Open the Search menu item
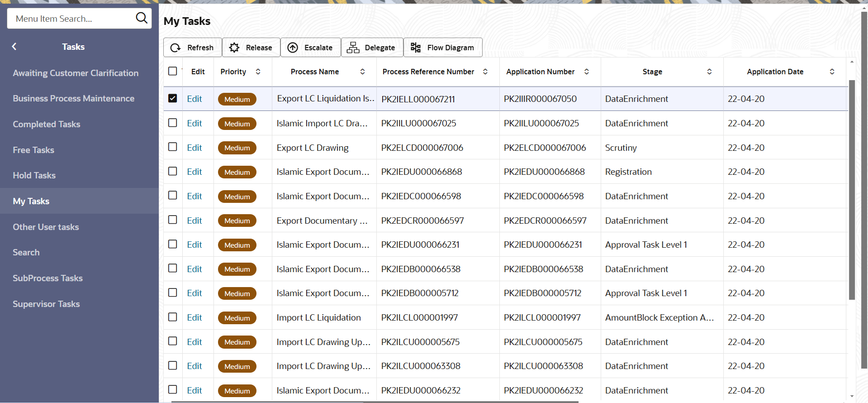 click(26, 252)
